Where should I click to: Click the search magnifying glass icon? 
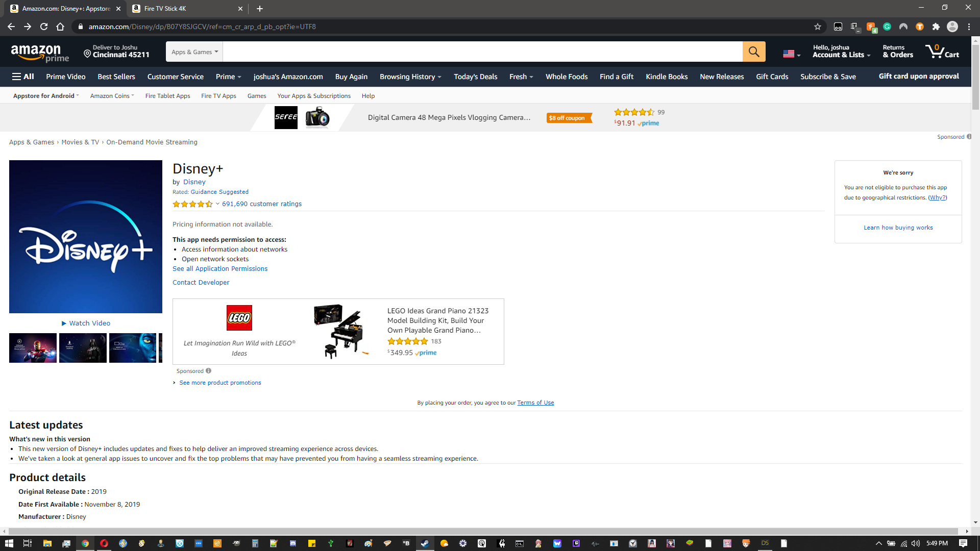pos(754,51)
